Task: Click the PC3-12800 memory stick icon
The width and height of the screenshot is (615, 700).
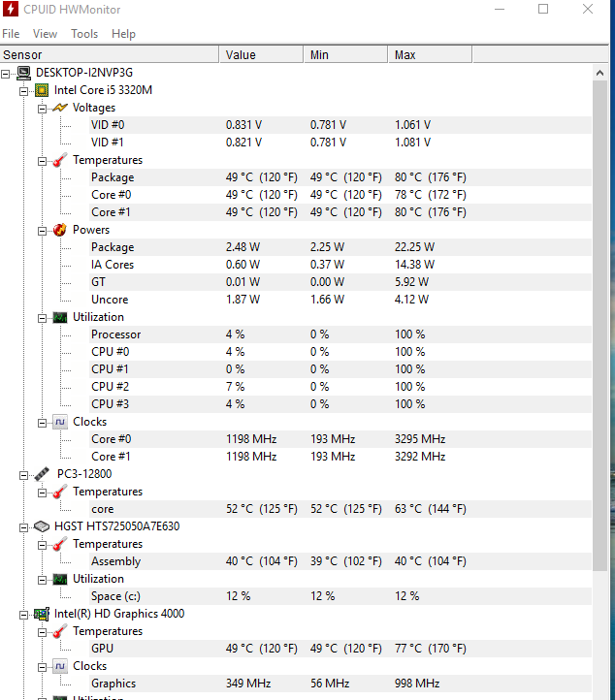Action: click(42, 474)
